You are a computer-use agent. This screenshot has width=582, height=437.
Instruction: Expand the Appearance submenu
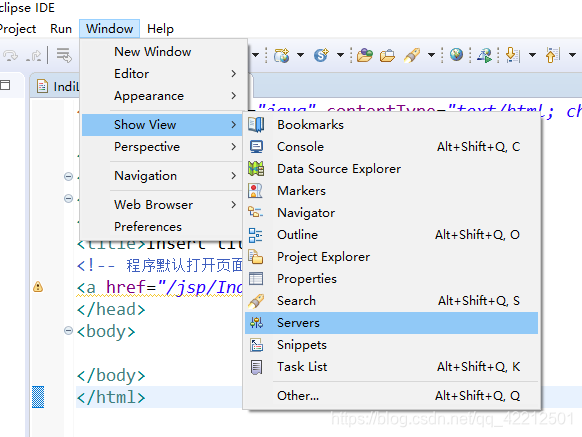tap(163, 96)
